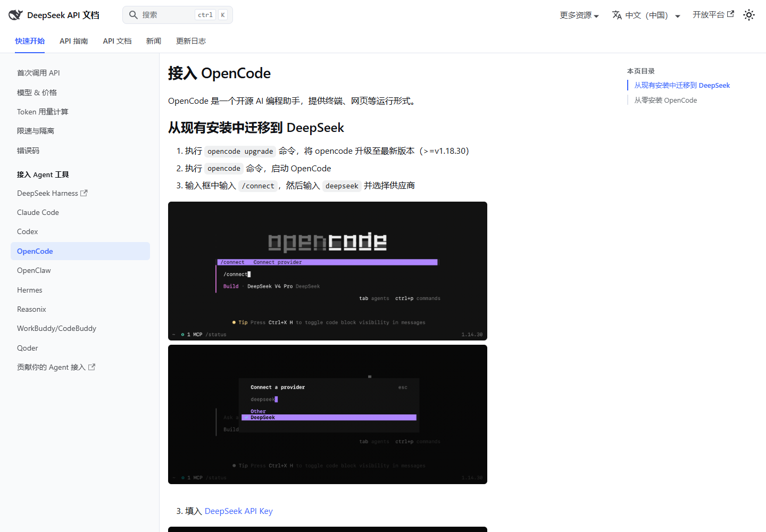Screen dimensions: 766x532
Task: Jump to 从现有安装中迁移到 DeepSeek in table of contents
Action: click(x=682, y=85)
